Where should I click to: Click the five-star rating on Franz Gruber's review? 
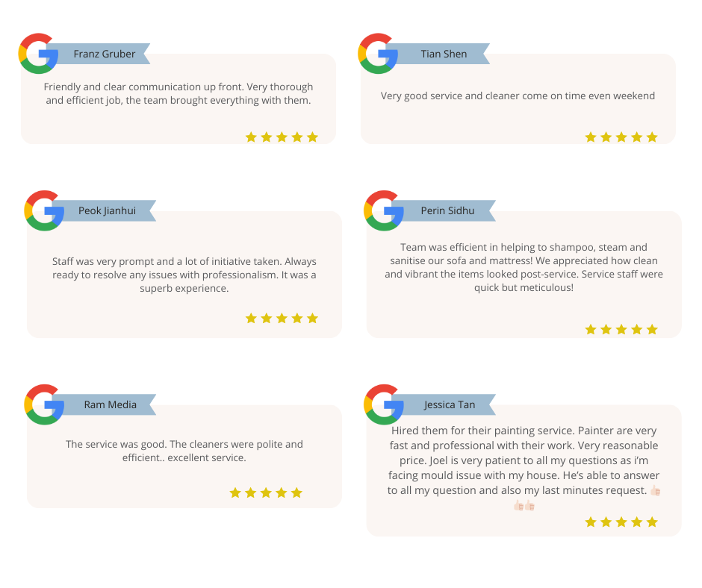pos(282,137)
